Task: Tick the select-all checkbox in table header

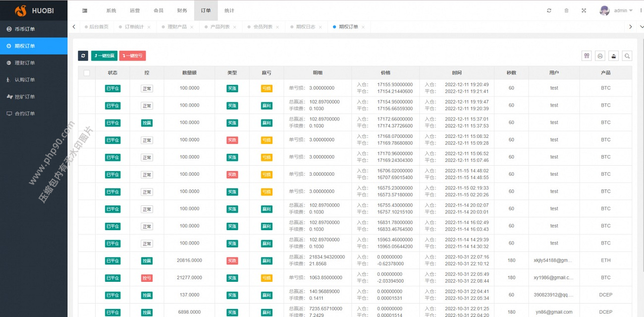Action: tap(87, 73)
